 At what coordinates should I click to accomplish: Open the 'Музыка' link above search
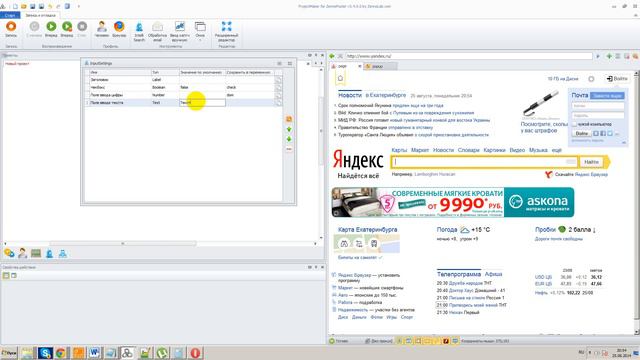coord(538,150)
